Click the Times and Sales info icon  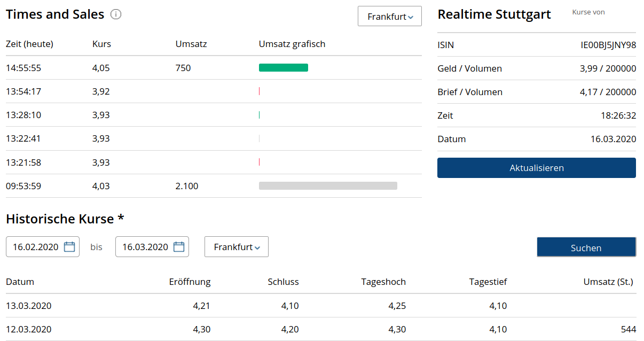coord(116,14)
